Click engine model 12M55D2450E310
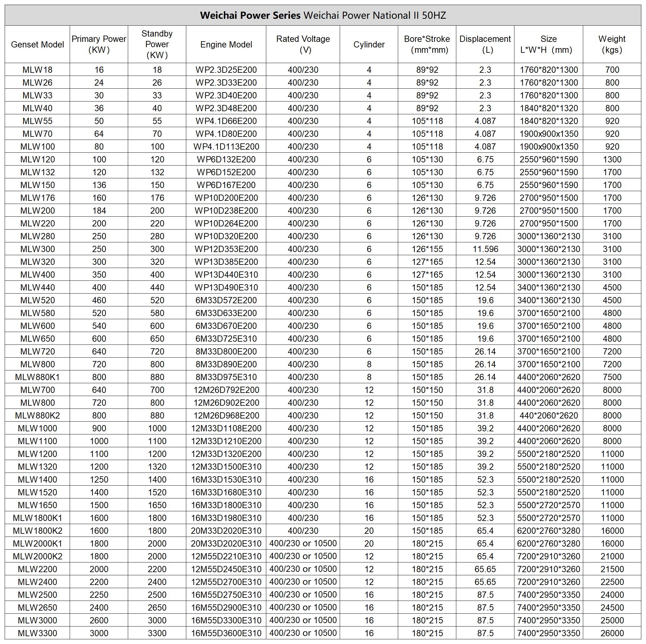646x644 pixels. click(x=226, y=569)
